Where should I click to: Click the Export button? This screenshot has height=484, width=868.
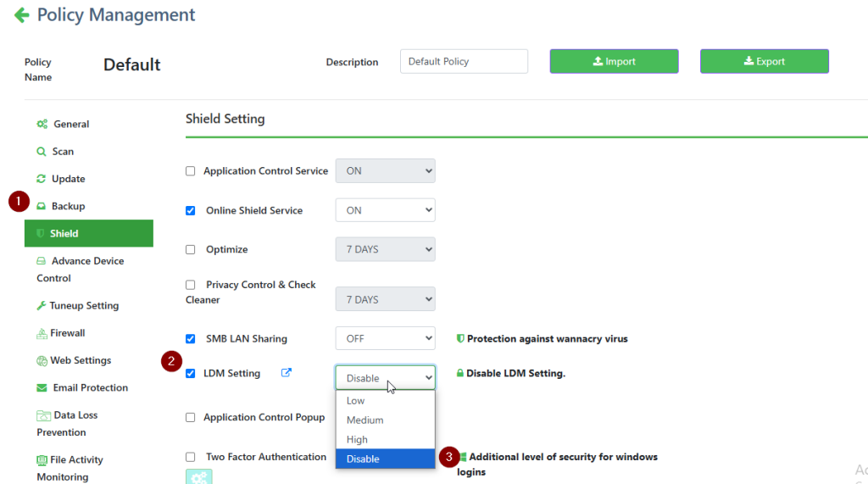(764, 62)
